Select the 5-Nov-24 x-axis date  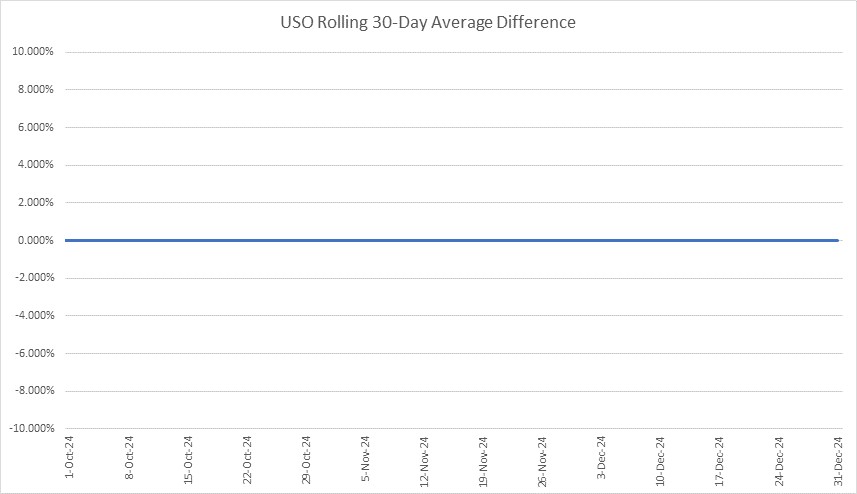[x=366, y=460]
